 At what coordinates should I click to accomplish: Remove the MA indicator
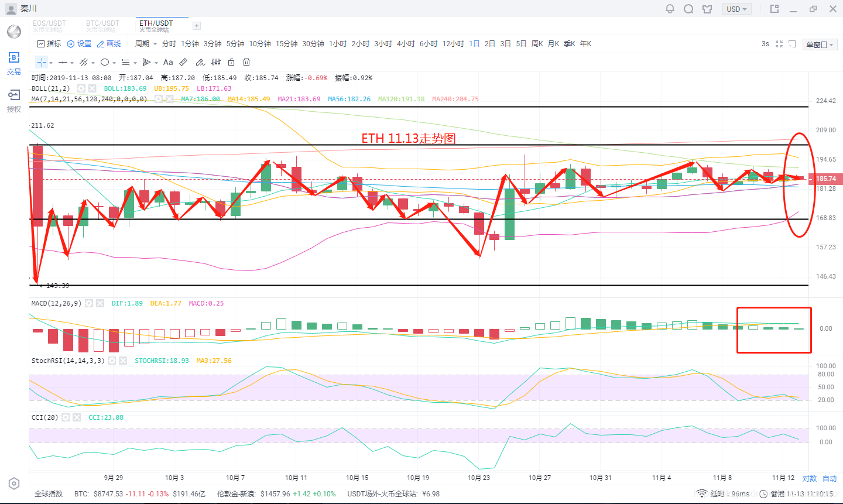coord(169,99)
